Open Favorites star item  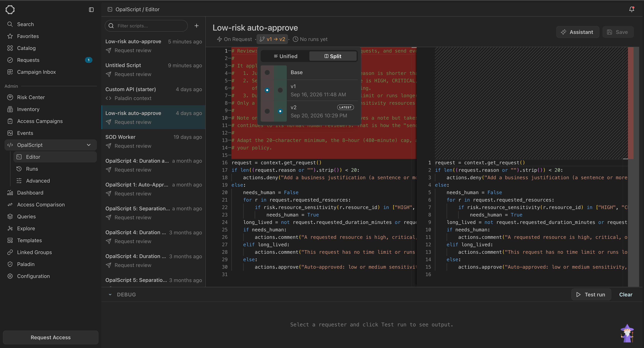point(50,36)
